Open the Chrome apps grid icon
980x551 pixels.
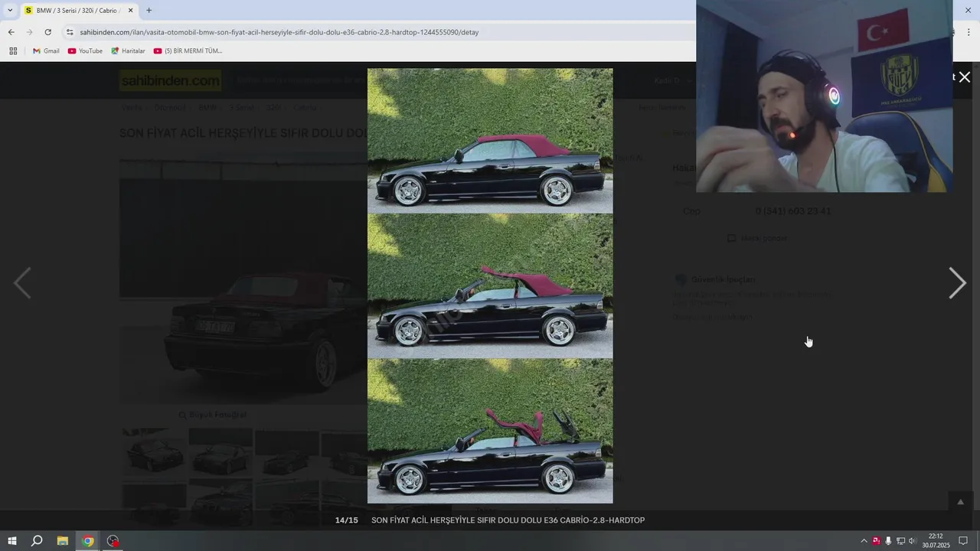(x=13, y=51)
